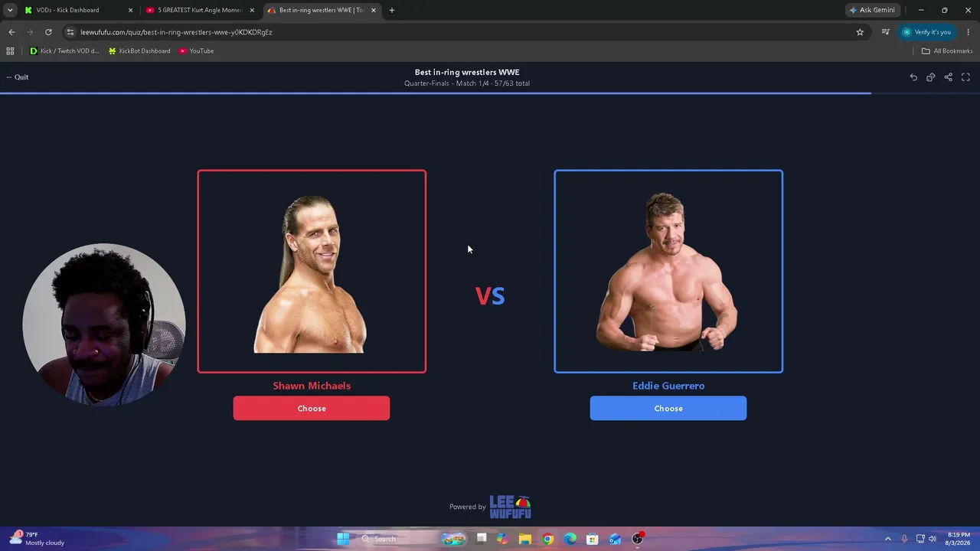Open the Outlook mail icon on taskbar
Screen dimensions: 980x551
coord(616,539)
